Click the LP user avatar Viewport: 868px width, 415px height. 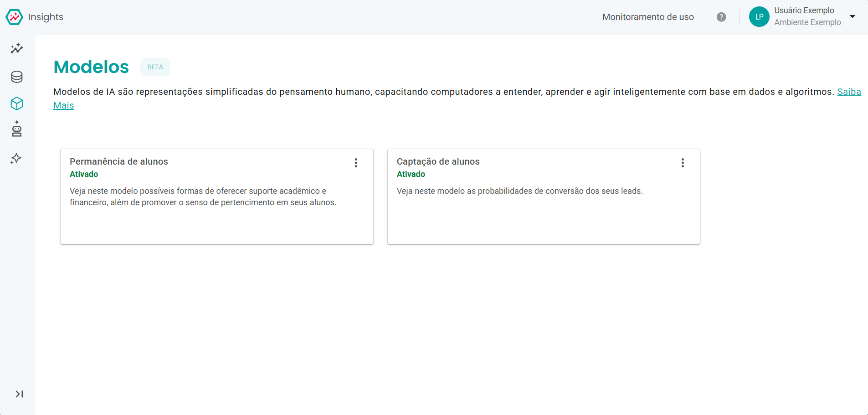[759, 17]
